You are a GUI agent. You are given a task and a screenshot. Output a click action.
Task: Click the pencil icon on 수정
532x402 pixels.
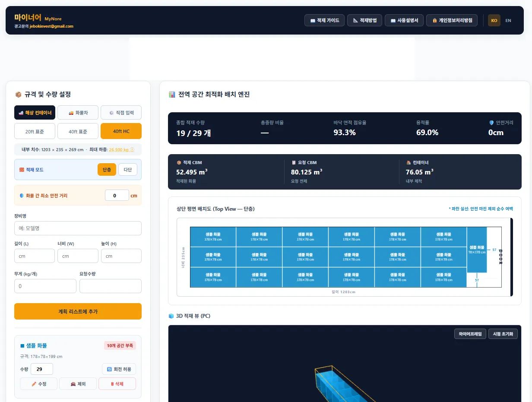pos(34,384)
